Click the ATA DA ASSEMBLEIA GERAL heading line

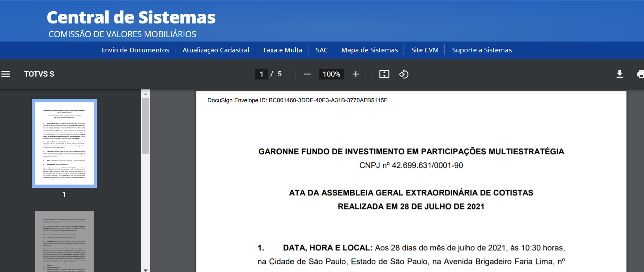tap(411, 193)
